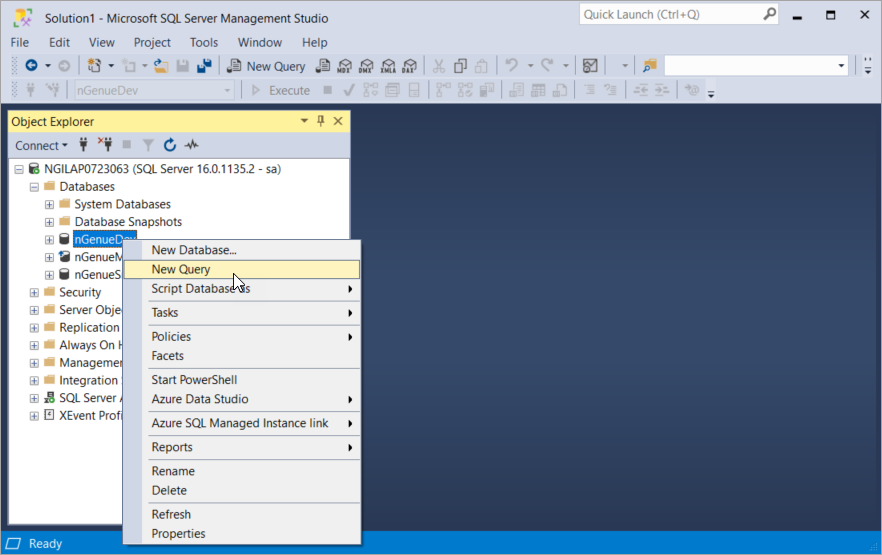This screenshot has width=882, height=555.
Task: Click the Database Engine Query icon
Action: pos(322,66)
